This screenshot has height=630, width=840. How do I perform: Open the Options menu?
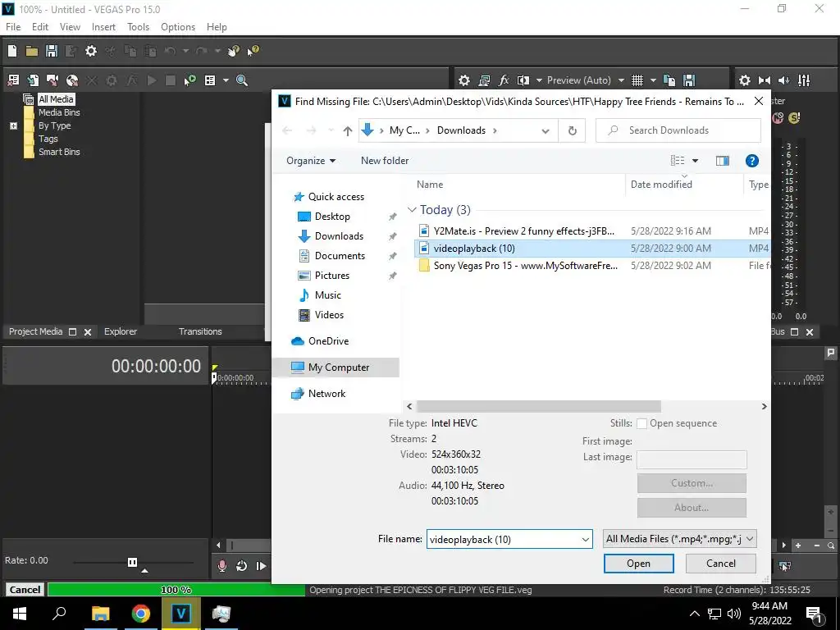(x=178, y=27)
